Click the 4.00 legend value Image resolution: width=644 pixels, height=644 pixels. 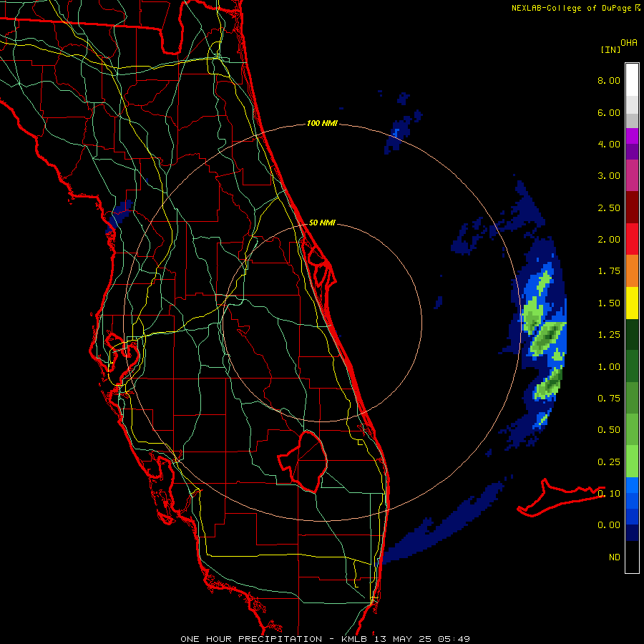coord(609,144)
